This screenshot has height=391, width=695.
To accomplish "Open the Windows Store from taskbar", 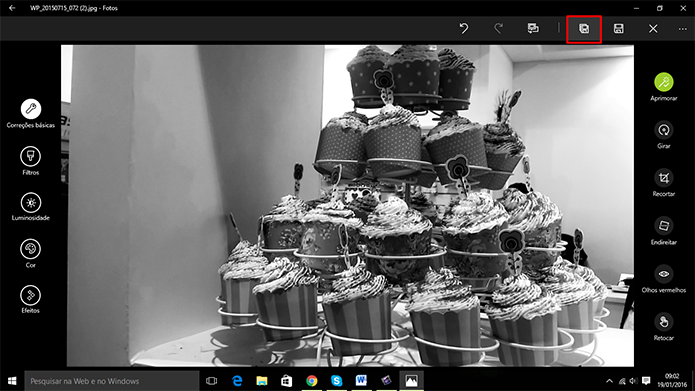I will tap(287, 381).
